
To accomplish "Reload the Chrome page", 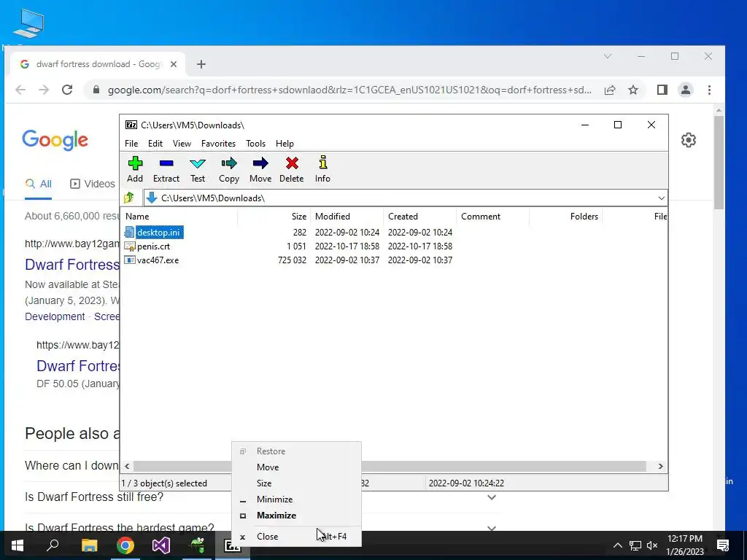I will tap(67, 90).
